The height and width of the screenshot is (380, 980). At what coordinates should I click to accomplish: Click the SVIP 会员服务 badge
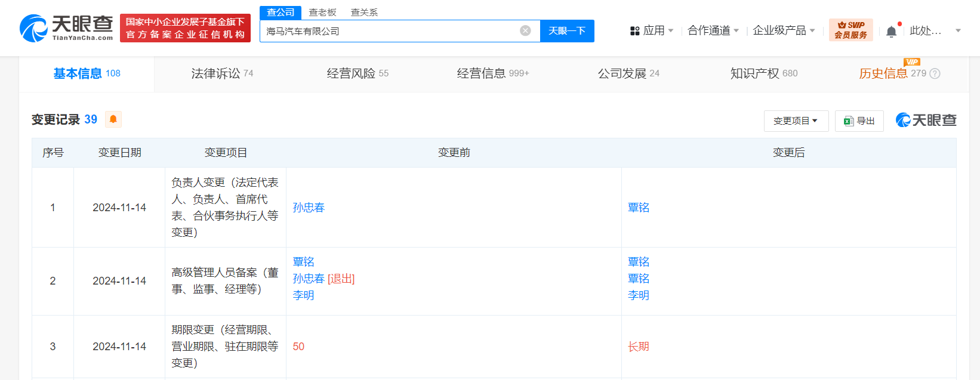coord(850,30)
